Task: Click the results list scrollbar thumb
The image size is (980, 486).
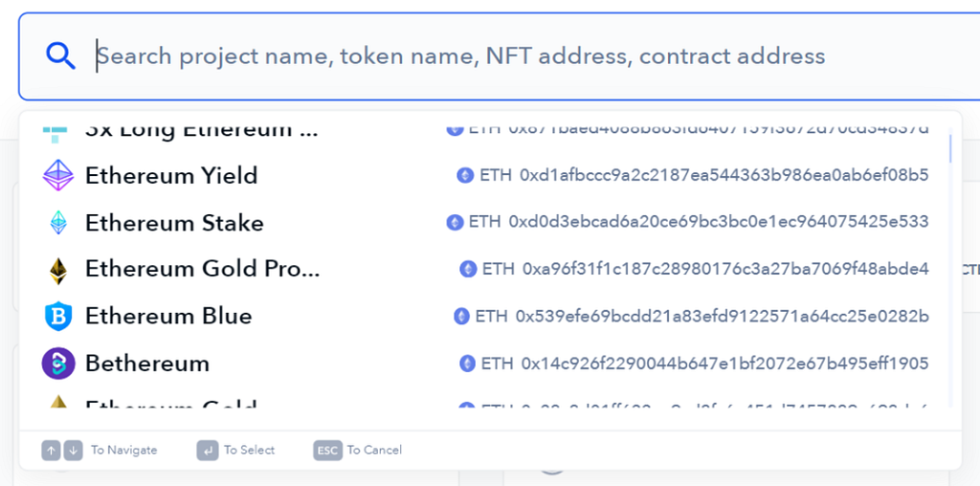Action: pos(949,148)
